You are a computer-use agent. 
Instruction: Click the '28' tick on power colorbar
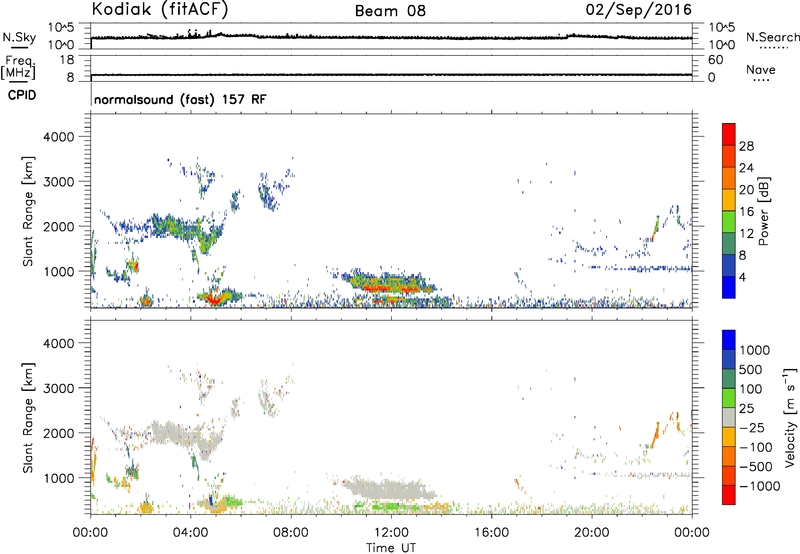pos(746,146)
